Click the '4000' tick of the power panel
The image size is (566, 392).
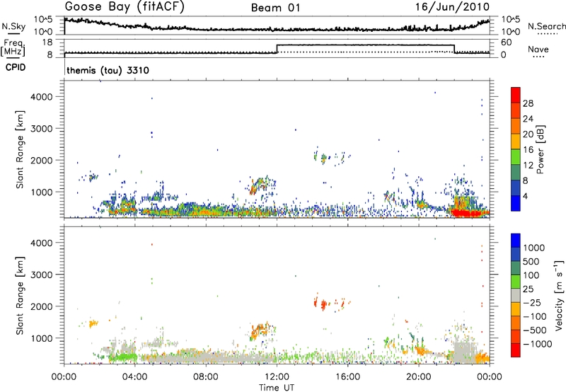click(42, 97)
